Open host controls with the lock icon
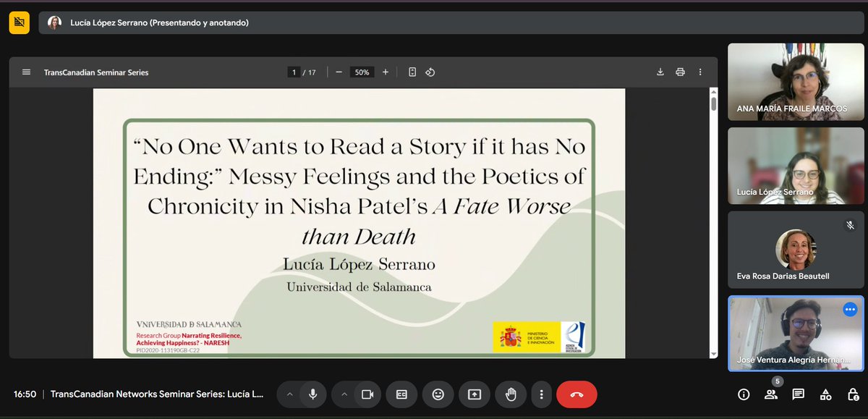868x419 pixels. (x=853, y=394)
